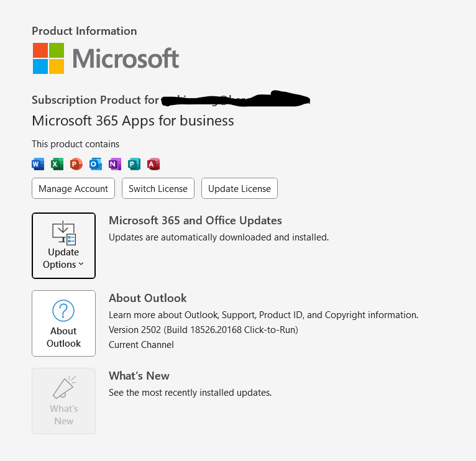Click the Word app icon

pos(38,164)
